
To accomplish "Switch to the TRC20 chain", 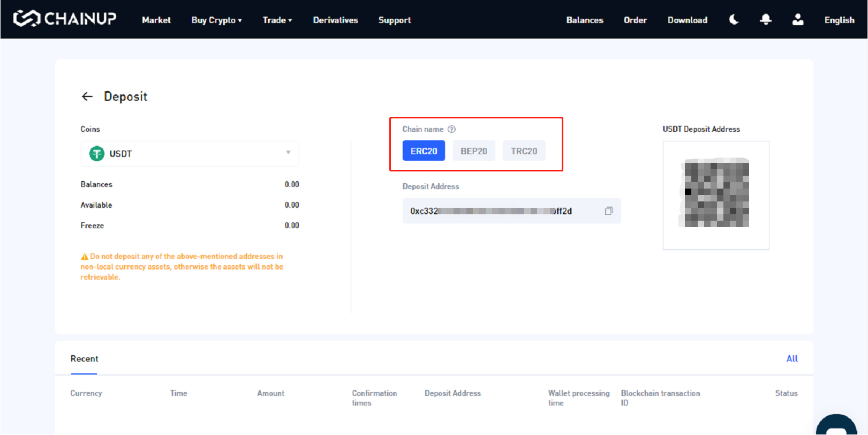I will [x=524, y=151].
